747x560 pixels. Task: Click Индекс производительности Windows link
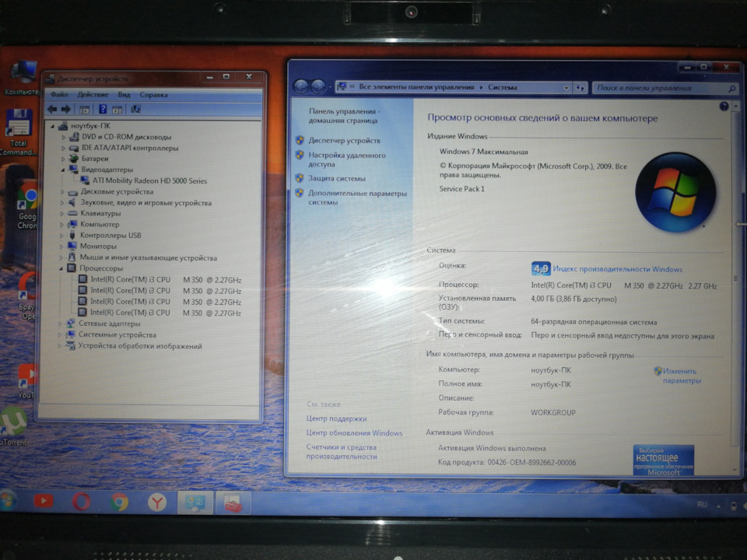pyautogui.click(x=617, y=269)
